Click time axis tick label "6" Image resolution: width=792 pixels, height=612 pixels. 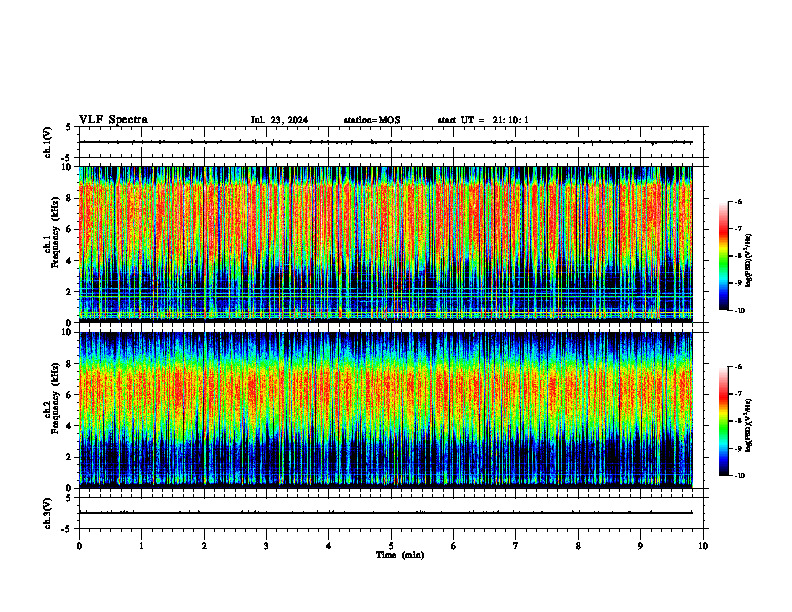click(x=454, y=546)
